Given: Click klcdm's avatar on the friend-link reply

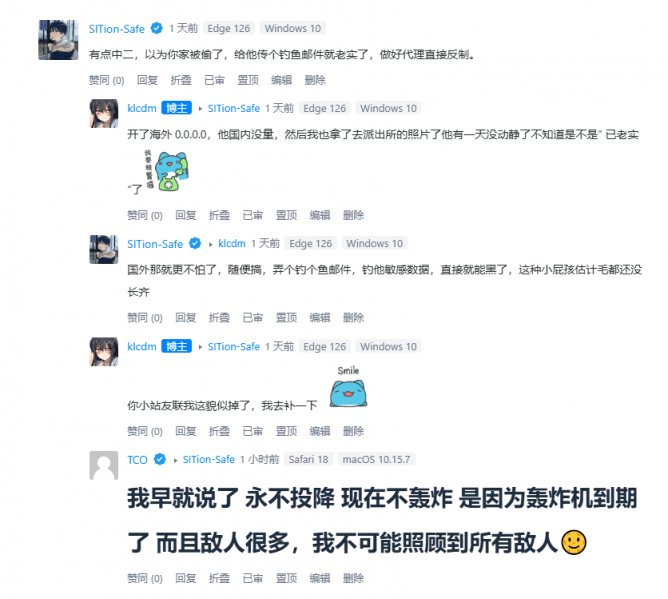Looking at the screenshot, I should coord(104,351).
